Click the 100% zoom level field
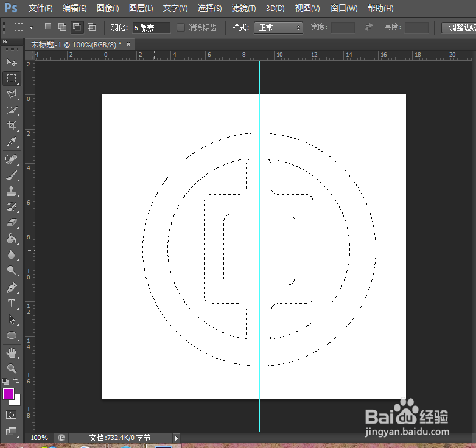 40,438
